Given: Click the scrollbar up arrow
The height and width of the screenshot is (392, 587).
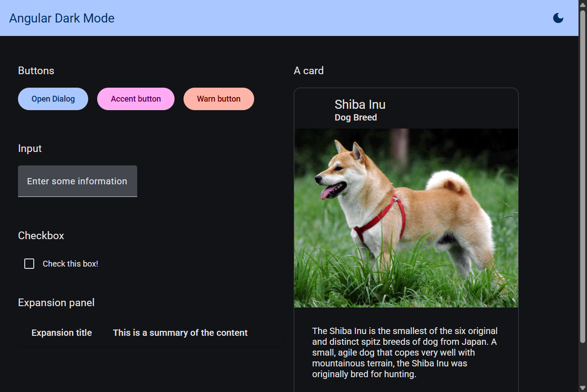Looking at the screenshot, I should [583, 4].
